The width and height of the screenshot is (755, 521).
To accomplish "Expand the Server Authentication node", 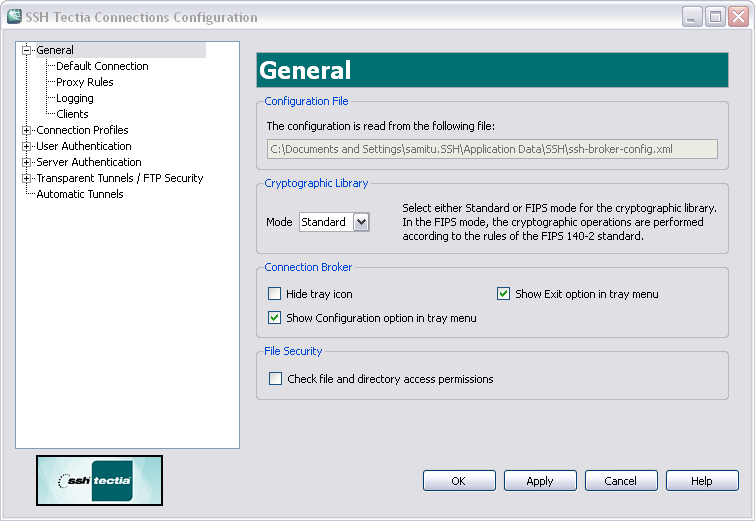I will coord(26,162).
